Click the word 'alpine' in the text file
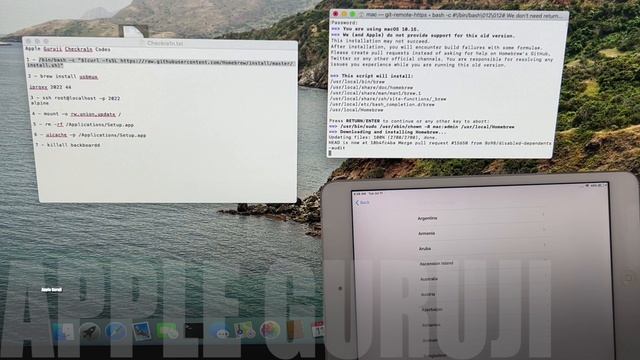The image size is (640, 360). [x=40, y=103]
